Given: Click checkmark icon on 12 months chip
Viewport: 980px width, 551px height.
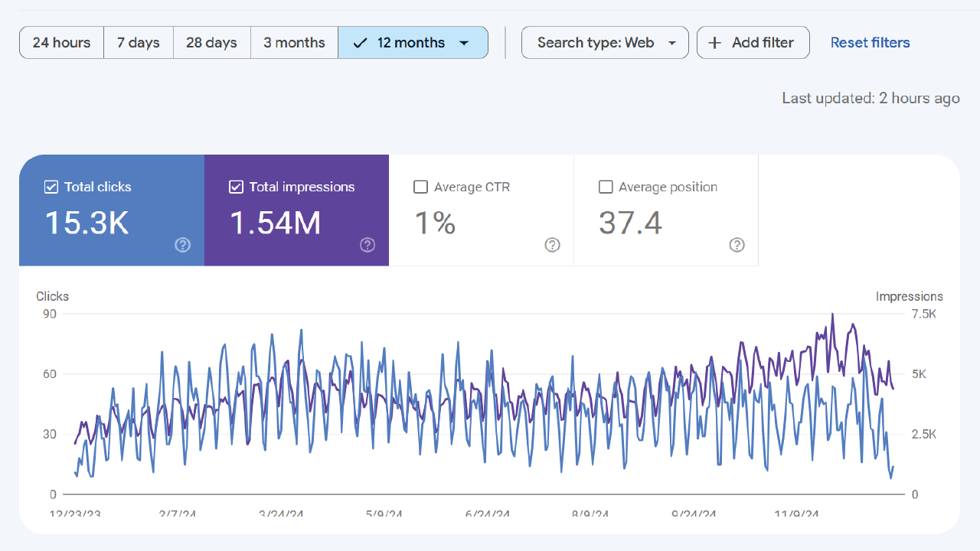Looking at the screenshot, I should tap(360, 43).
